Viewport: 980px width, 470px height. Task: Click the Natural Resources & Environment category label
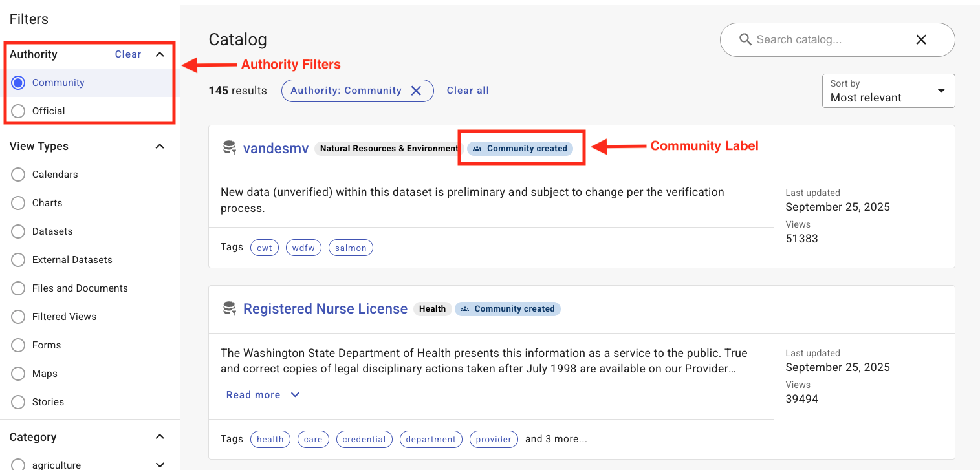point(389,148)
